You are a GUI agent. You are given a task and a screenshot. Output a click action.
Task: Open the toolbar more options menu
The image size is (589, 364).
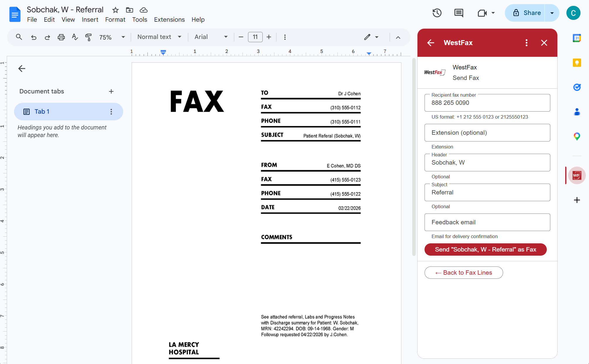pos(285,37)
